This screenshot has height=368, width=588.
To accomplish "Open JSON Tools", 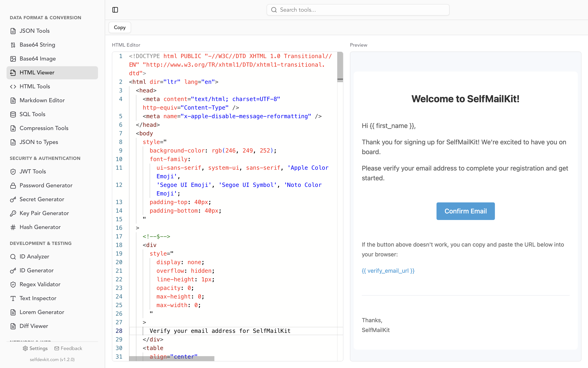I will (x=52, y=31).
